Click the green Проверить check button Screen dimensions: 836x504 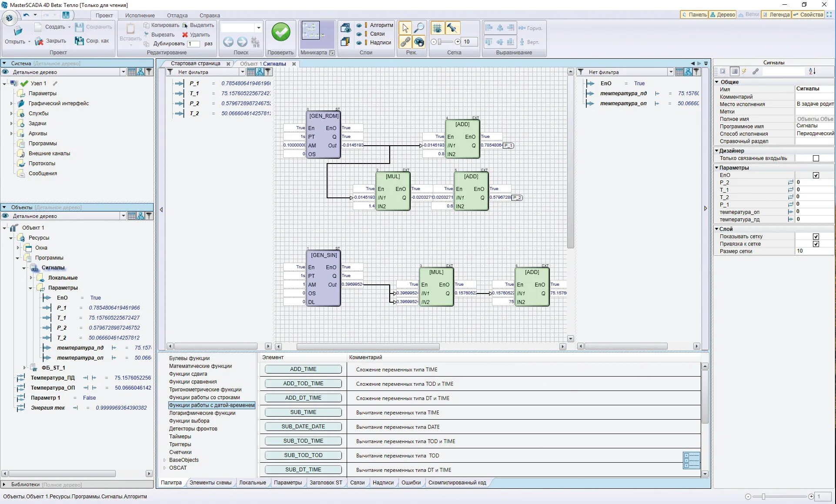pyautogui.click(x=281, y=33)
